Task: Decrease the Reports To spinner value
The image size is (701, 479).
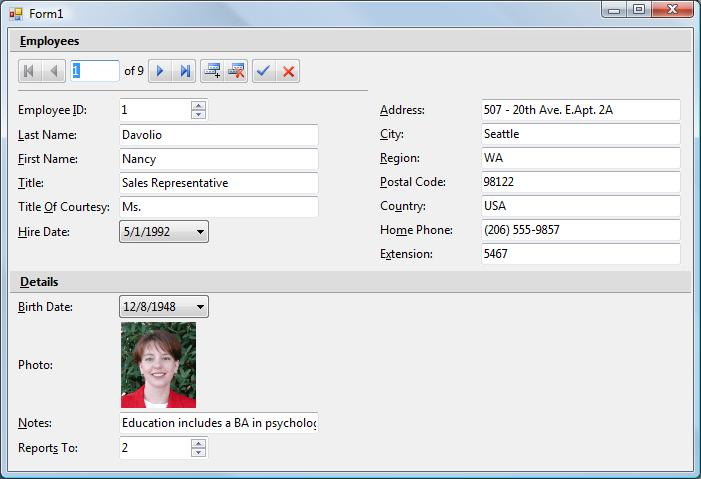Action: click(198, 453)
